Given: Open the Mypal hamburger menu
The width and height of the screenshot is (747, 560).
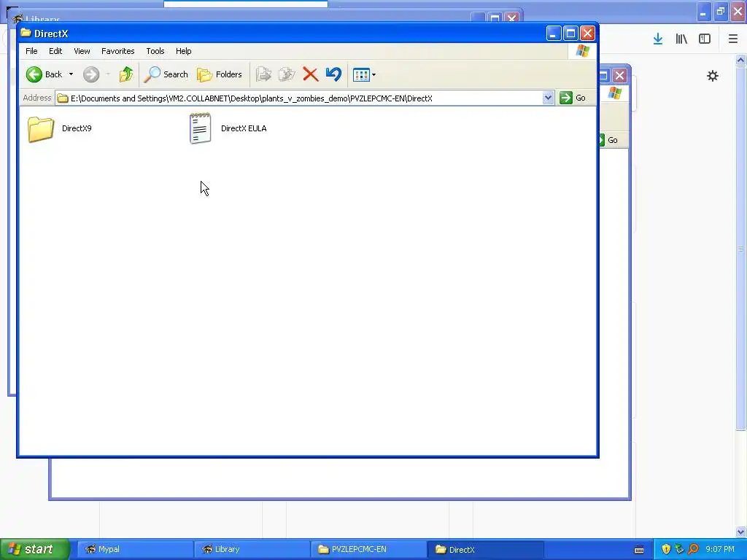Looking at the screenshot, I should 733,39.
